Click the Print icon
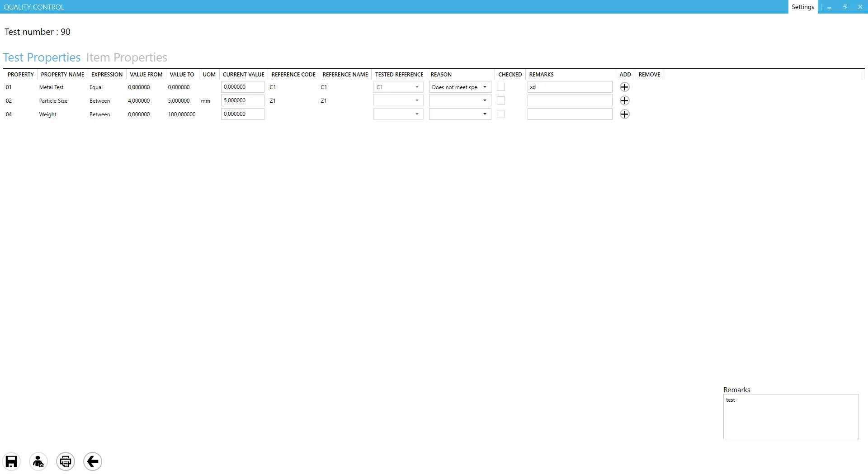868x475 pixels. pyautogui.click(x=66, y=461)
